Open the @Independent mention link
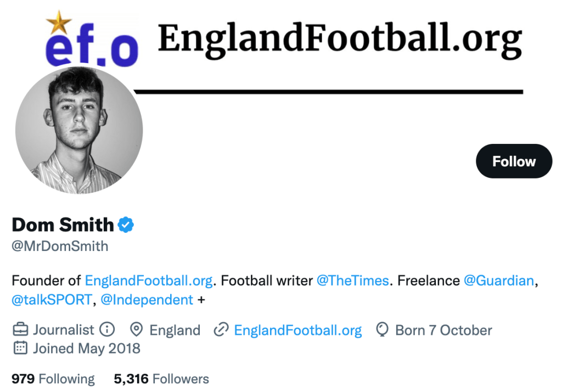The height and width of the screenshot is (392, 562). [x=147, y=300]
